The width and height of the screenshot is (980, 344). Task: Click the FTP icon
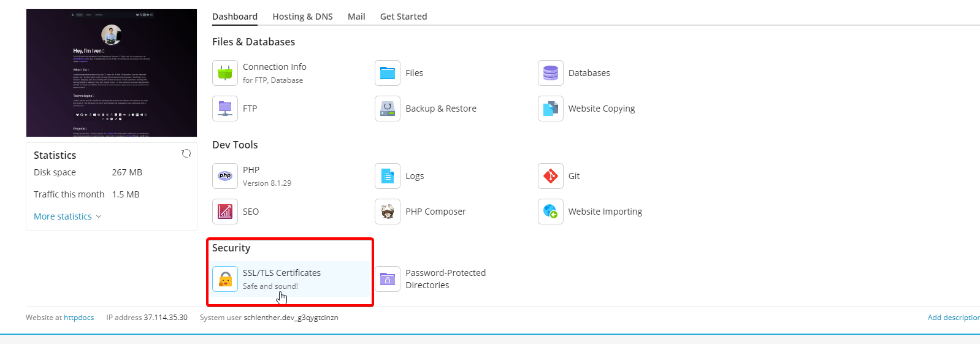coord(225,109)
